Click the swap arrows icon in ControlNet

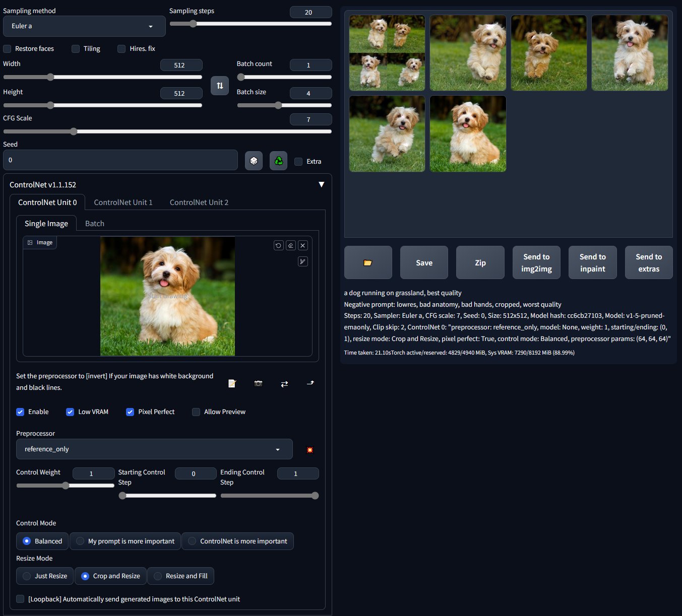tap(284, 383)
